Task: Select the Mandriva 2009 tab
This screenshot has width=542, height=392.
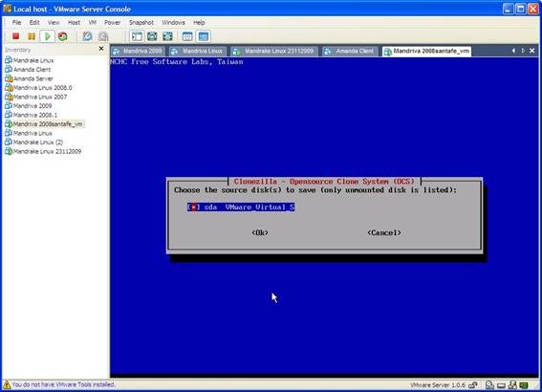Action: point(138,52)
